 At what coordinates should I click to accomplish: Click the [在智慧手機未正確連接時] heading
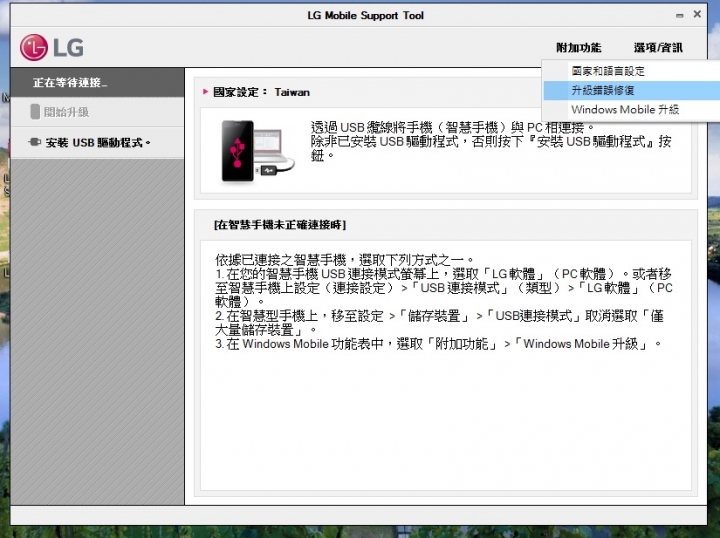[x=280, y=224]
